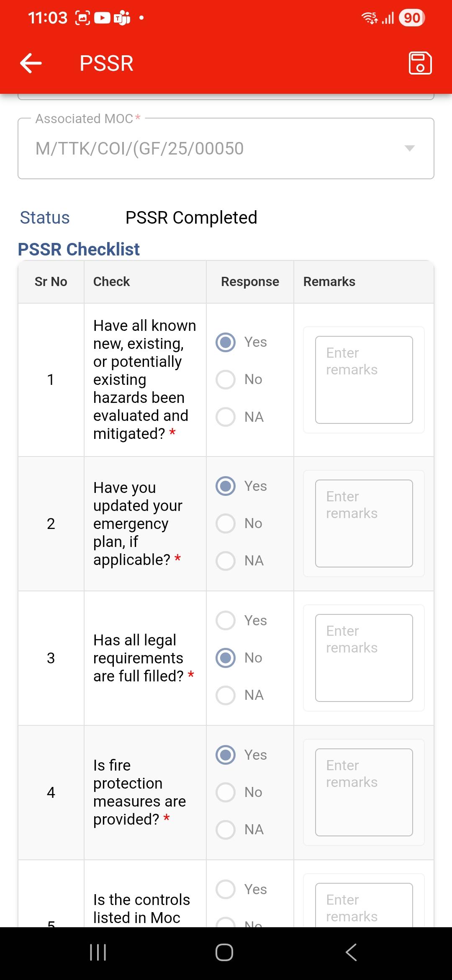452x980 pixels.
Task: Tap Android back navigation chevron
Action: [x=351, y=952]
